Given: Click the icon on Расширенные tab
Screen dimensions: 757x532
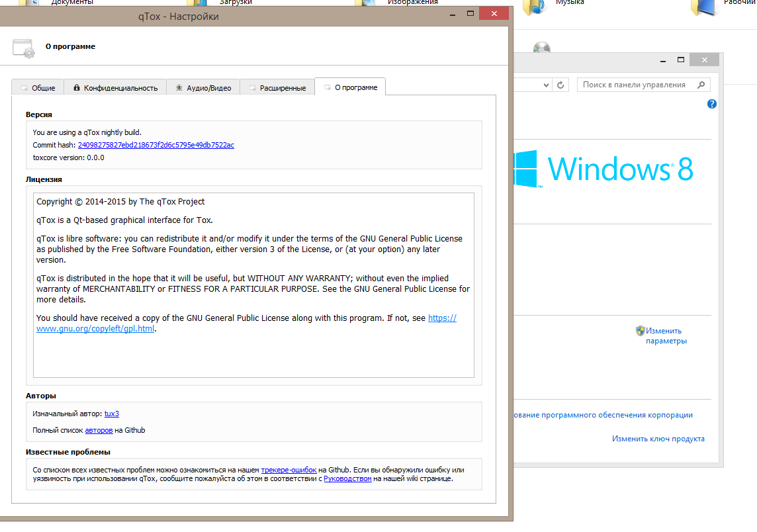Looking at the screenshot, I should [x=252, y=88].
